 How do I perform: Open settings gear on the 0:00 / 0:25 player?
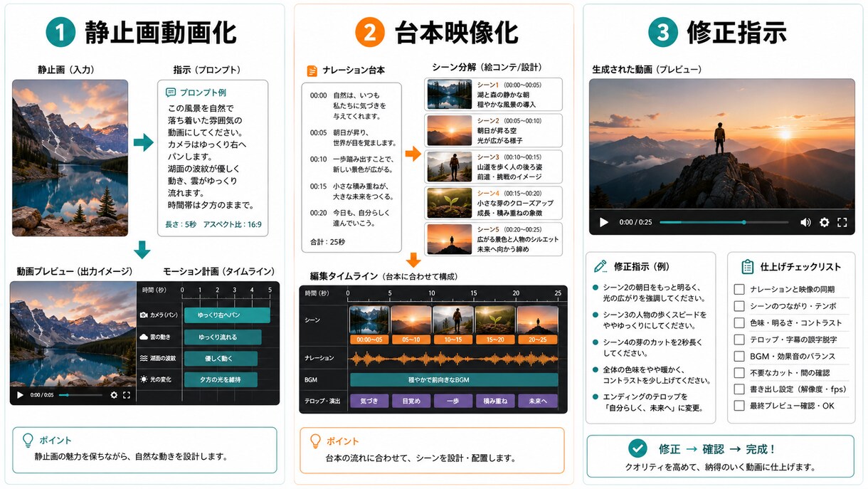tap(825, 222)
